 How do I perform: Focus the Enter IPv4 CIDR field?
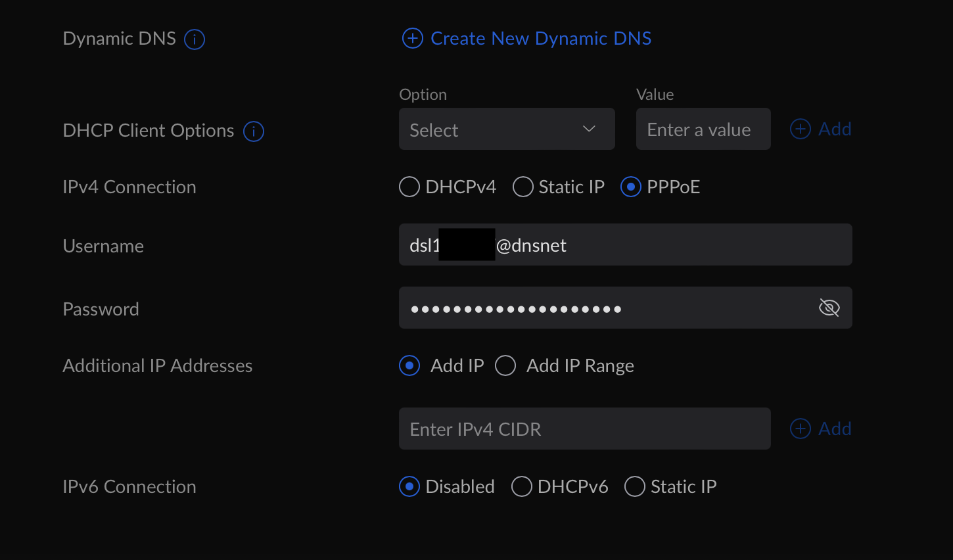click(585, 429)
